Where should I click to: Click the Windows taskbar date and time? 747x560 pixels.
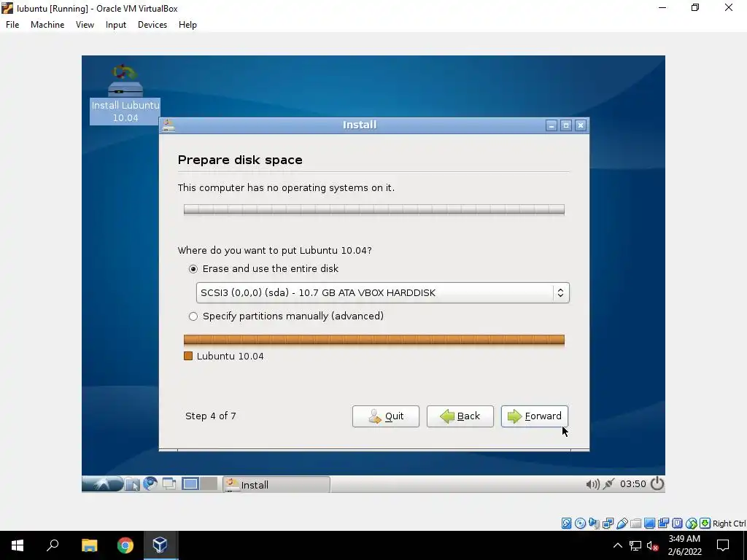[684, 545]
